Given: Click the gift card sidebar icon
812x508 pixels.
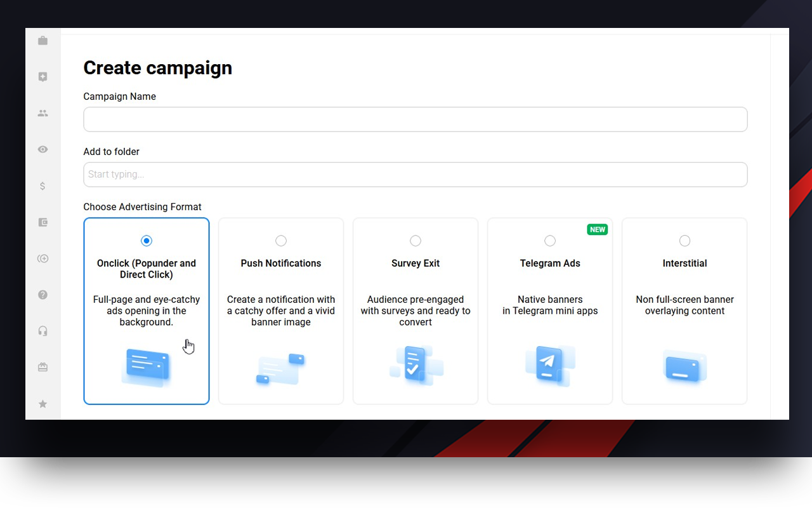Looking at the screenshot, I should [43, 367].
